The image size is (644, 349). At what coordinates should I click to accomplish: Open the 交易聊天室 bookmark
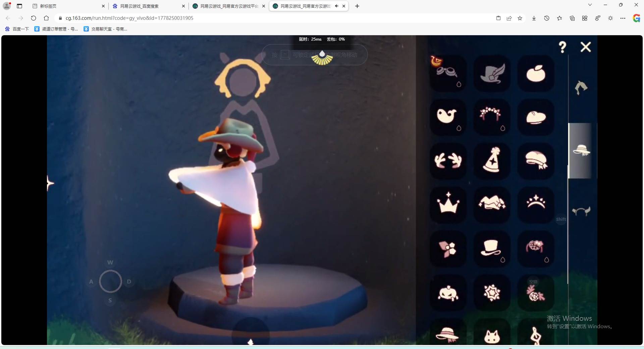click(x=105, y=29)
